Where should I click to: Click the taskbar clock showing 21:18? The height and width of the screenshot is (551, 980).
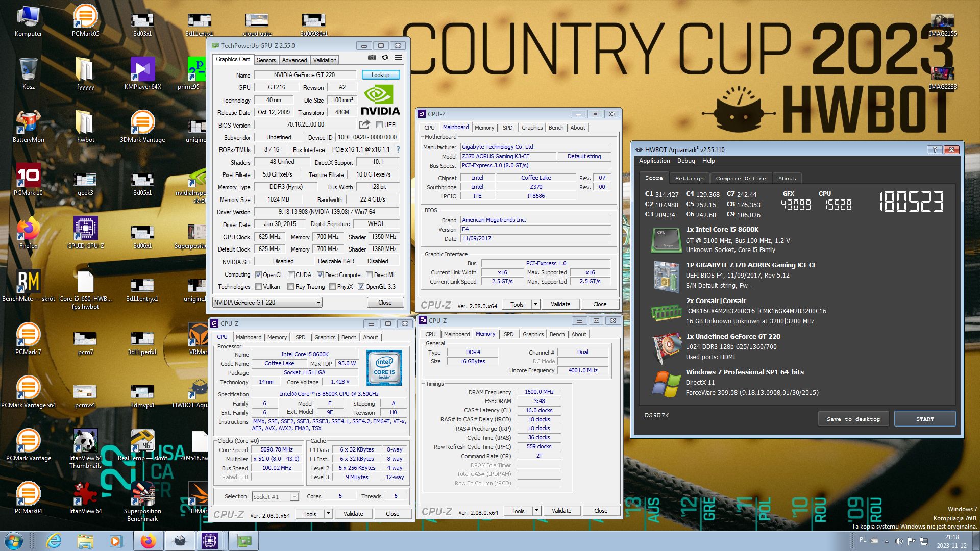(x=951, y=541)
